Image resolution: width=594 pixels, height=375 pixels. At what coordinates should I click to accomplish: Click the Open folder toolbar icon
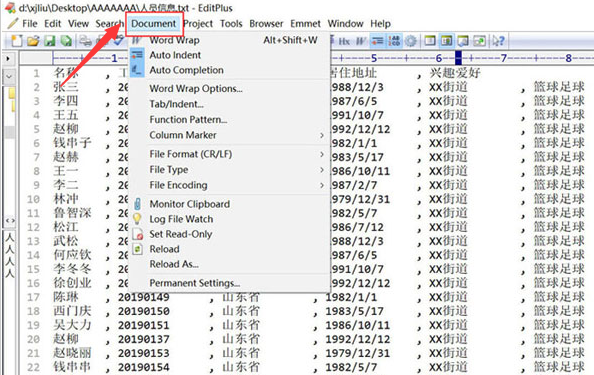[x=33, y=41]
